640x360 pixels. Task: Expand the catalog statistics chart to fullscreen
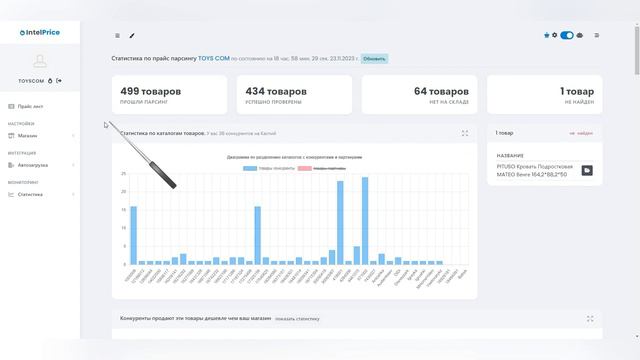coord(465,133)
